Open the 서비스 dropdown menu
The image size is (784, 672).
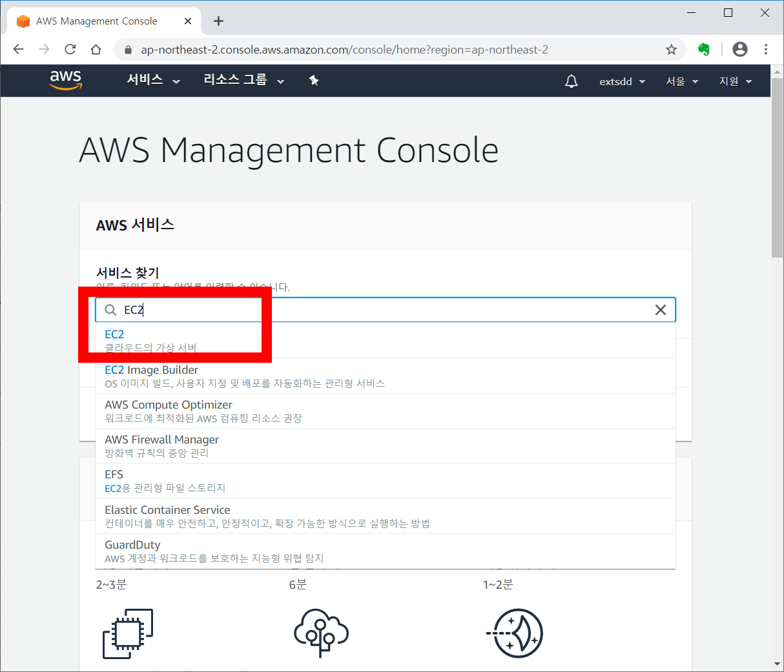pos(154,80)
